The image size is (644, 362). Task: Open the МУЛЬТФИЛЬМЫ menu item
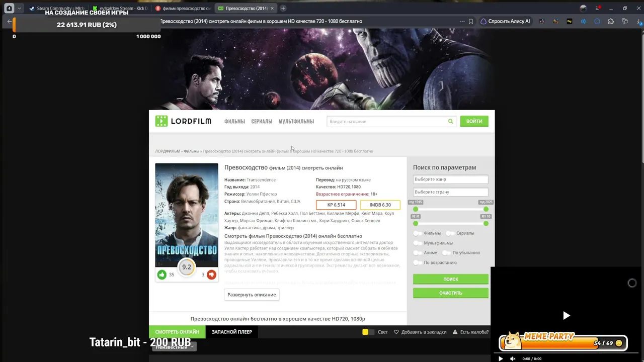pos(296,121)
